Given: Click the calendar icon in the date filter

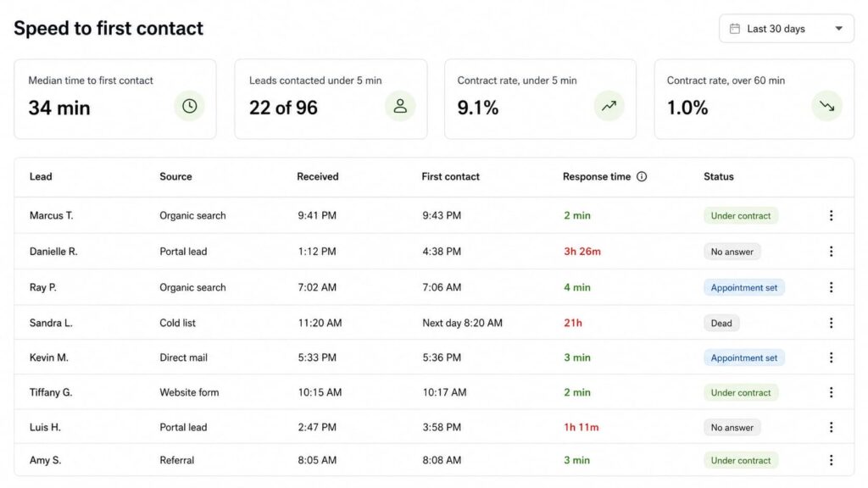Looking at the screenshot, I should [x=735, y=29].
